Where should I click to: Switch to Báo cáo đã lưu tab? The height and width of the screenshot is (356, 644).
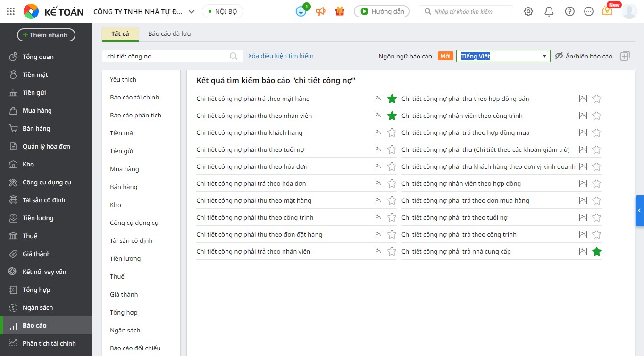(169, 34)
